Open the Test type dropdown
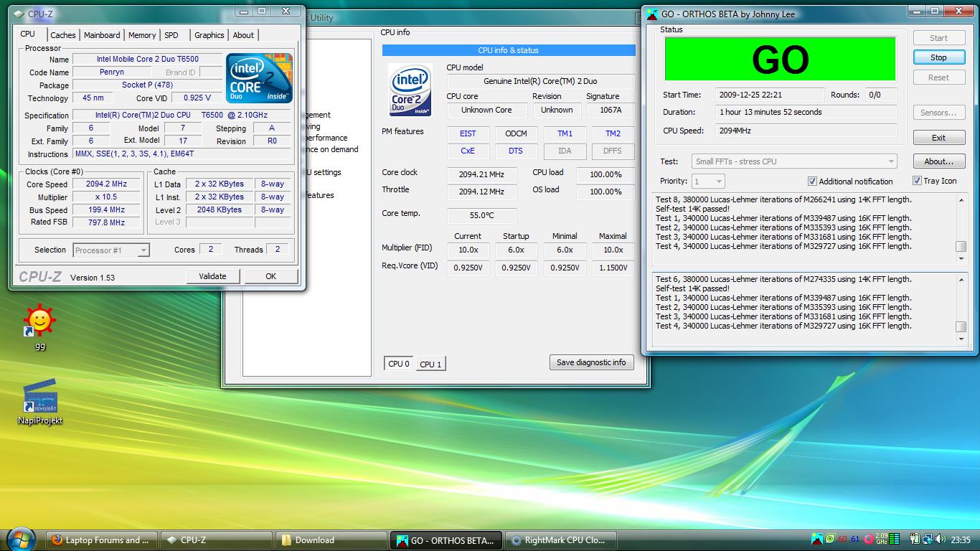This screenshot has height=551, width=980. (793, 161)
